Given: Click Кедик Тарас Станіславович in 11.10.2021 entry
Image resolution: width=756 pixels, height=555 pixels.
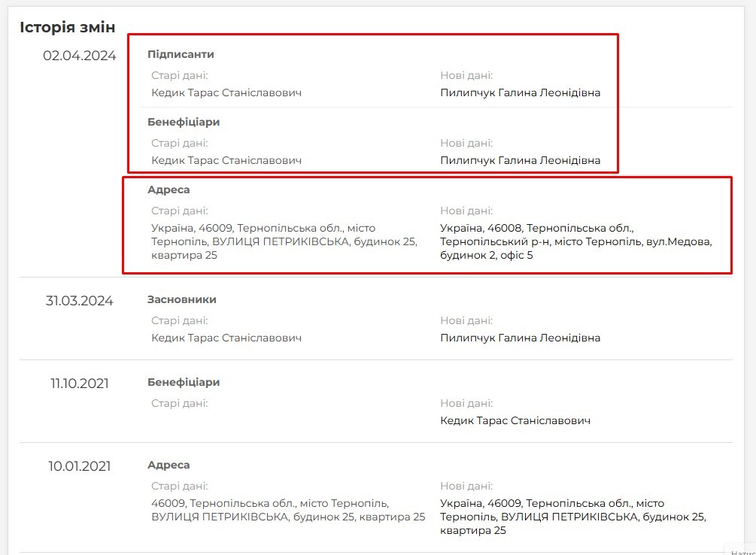Looking at the screenshot, I should (515, 420).
